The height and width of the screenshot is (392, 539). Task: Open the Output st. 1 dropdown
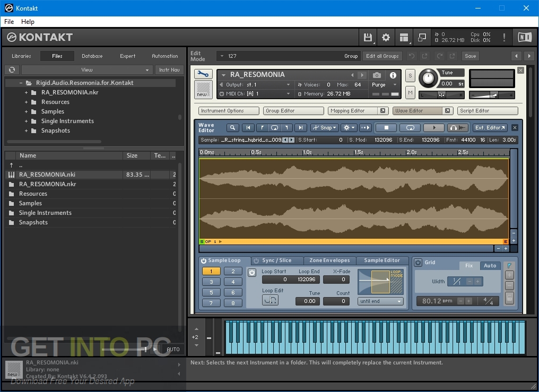[x=255, y=84]
